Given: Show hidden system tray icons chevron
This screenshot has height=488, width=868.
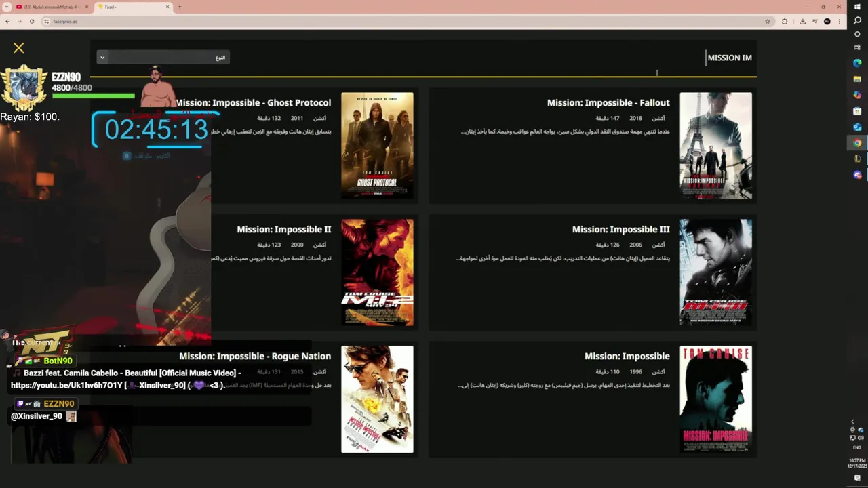Looking at the screenshot, I should 852,422.
